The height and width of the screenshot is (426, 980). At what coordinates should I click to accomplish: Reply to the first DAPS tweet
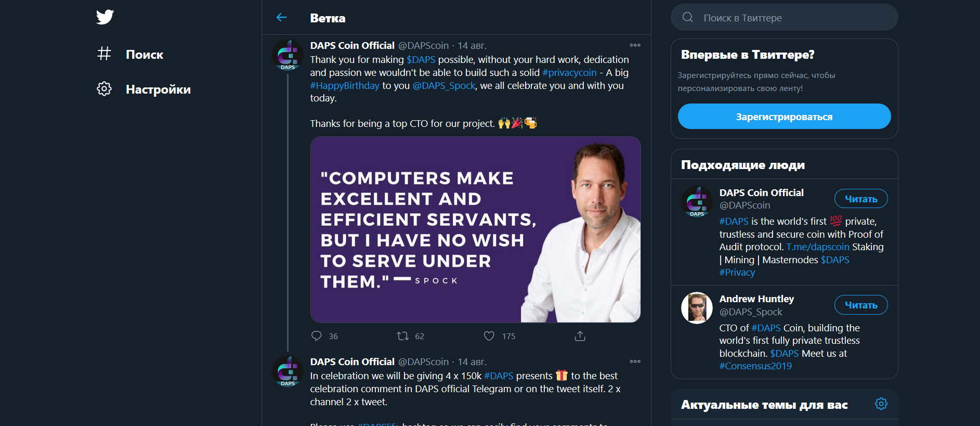[317, 336]
